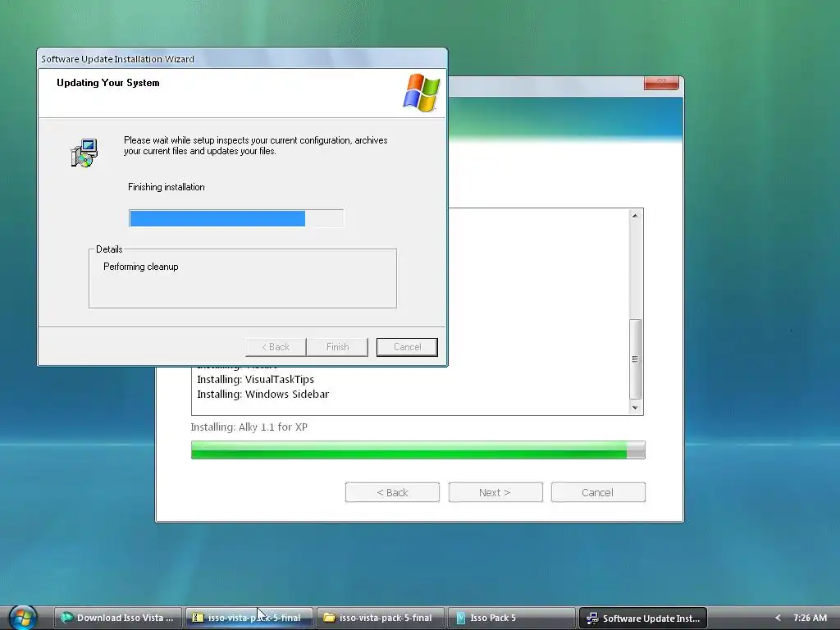The width and height of the screenshot is (840, 630).
Task: Click the 'Performing cleanup' details text
Action: click(x=141, y=267)
